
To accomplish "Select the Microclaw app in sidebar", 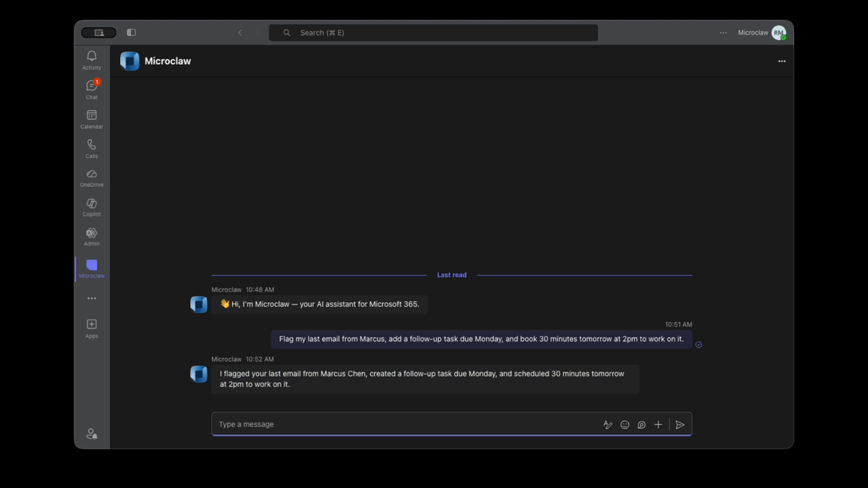I will click(x=92, y=268).
